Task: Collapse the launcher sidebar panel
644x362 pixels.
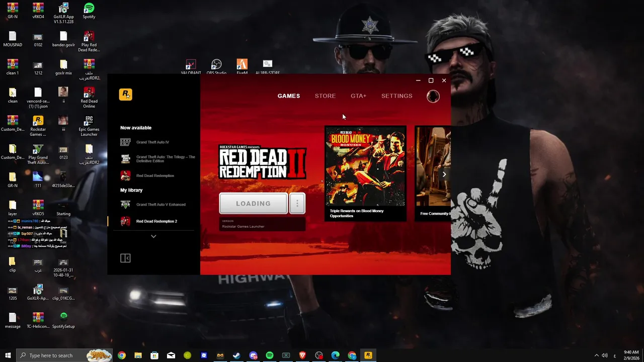Action: 125,258
